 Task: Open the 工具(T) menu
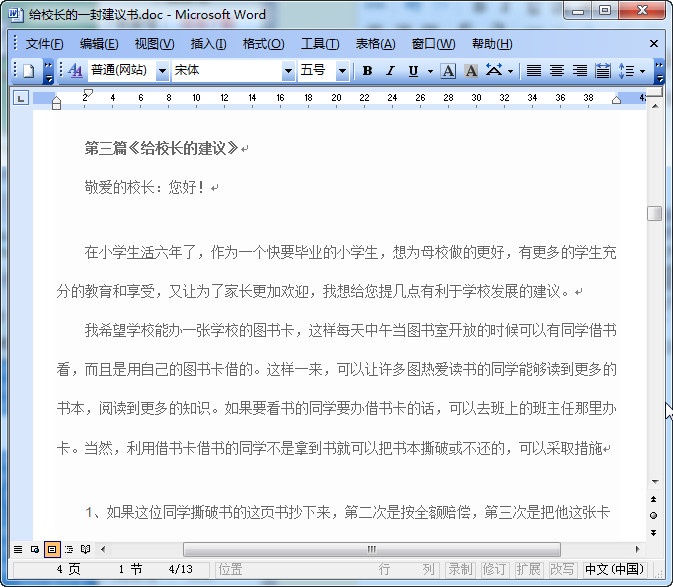click(320, 44)
